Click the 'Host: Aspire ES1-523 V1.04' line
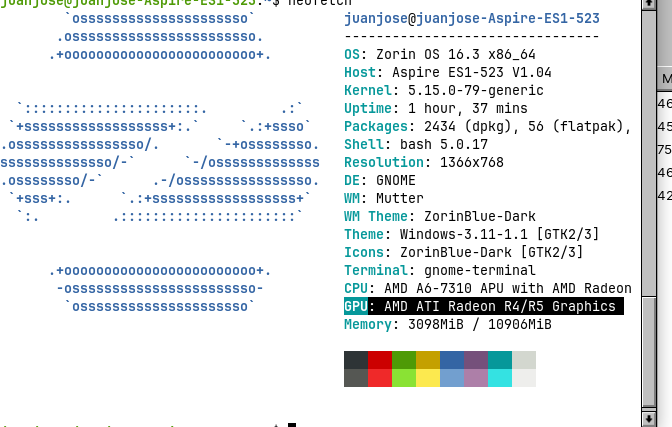The height and width of the screenshot is (427, 672). point(448,72)
